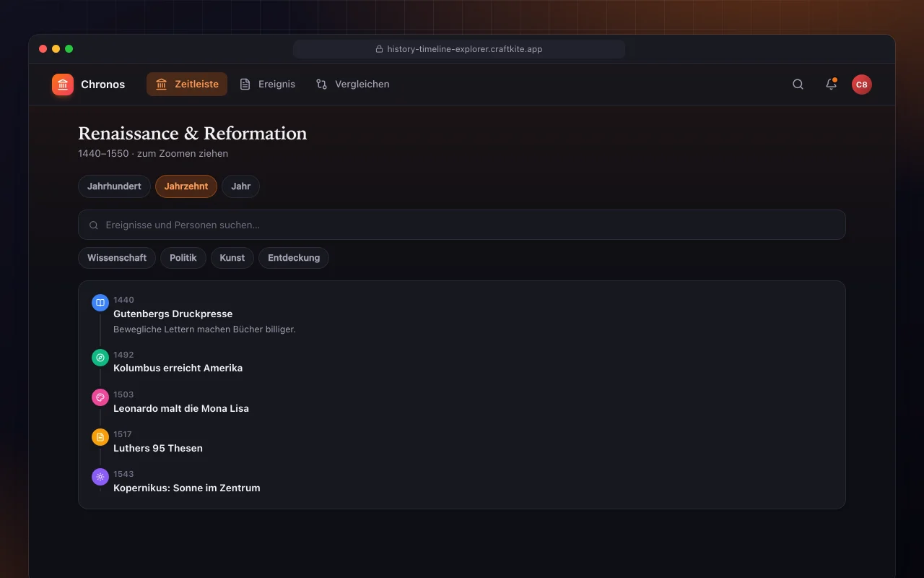Open the C8 user avatar
The width and height of the screenshot is (924, 578).
coord(862,85)
